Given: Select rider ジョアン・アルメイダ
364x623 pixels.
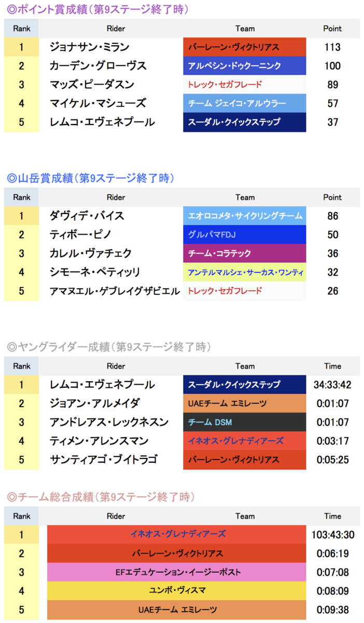Looking at the screenshot, I should coord(95,403).
